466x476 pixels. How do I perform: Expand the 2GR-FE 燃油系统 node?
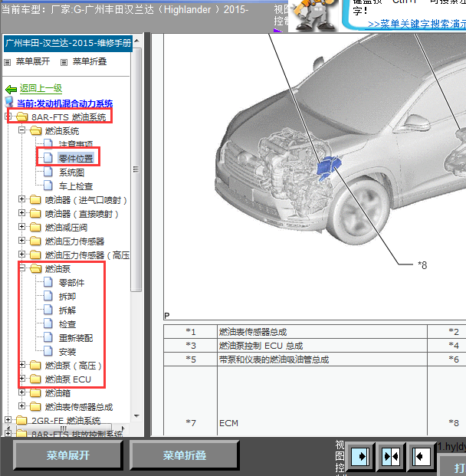(8, 419)
